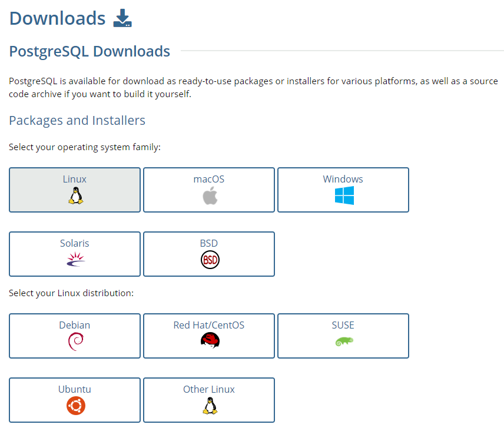Image resolution: width=504 pixels, height=431 pixels.
Task: Choose the Ubuntu label
Action: [75, 389]
